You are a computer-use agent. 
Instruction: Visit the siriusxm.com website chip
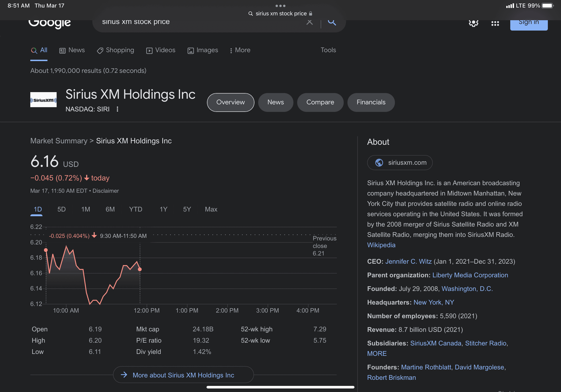point(400,163)
